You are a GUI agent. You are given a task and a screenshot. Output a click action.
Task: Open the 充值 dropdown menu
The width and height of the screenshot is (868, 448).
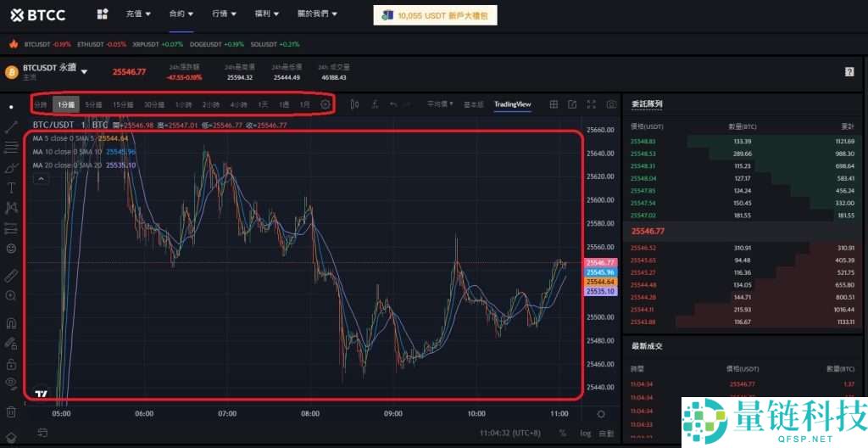coord(138,14)
